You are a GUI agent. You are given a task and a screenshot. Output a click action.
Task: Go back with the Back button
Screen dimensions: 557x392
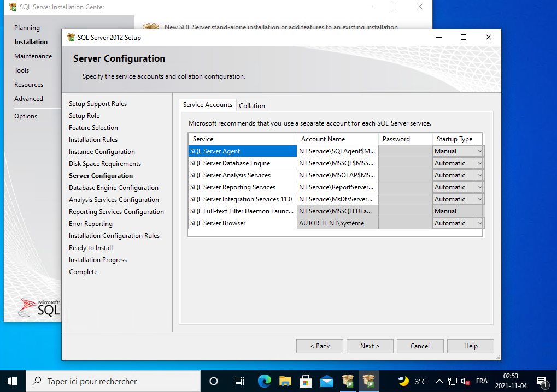(x=320, y=346)
